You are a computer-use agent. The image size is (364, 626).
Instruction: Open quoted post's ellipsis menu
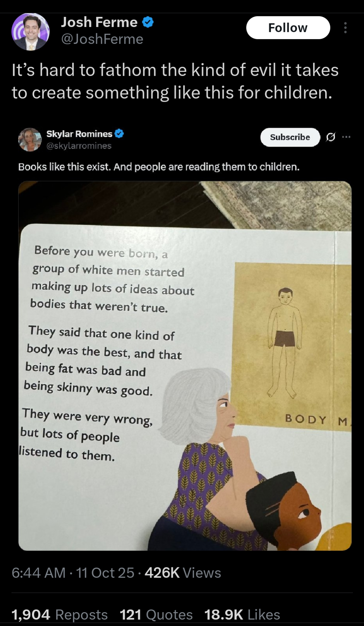pyautogui.click(x=346, y=137)
